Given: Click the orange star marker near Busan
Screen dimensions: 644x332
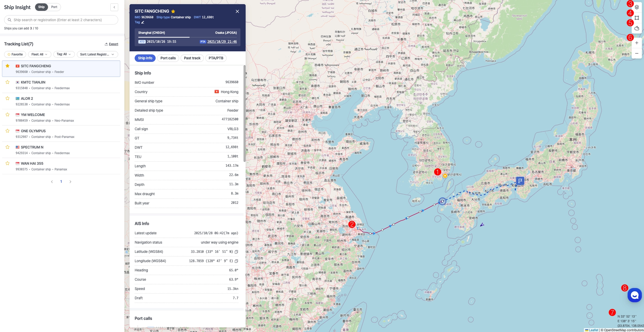Looking at the screenshot, I should pyautogui.click(x=445, y=176).
